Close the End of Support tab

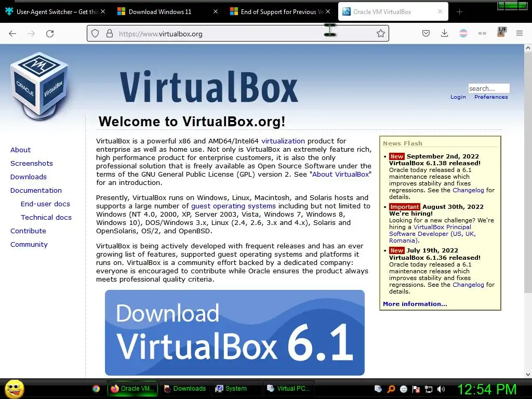[x=328, y=11]
